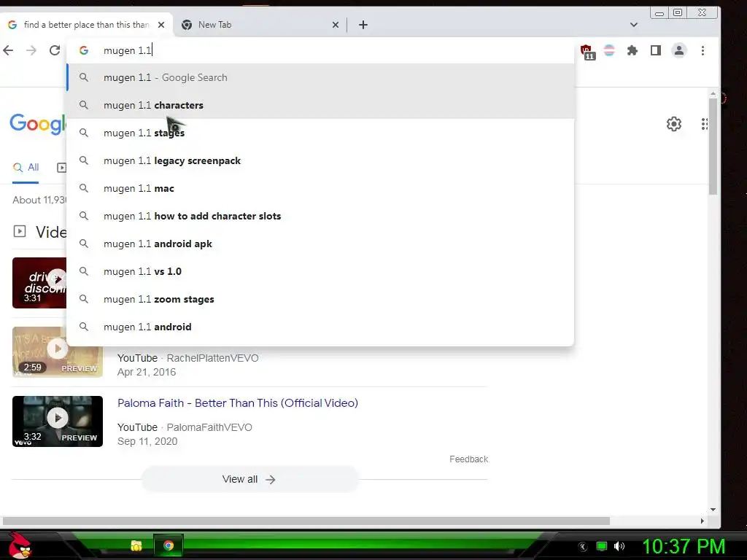Click the 'PalomaFaithVEVO' channel text
The width and height of the screenshot is (747, 560).
[x=209, y=427]
